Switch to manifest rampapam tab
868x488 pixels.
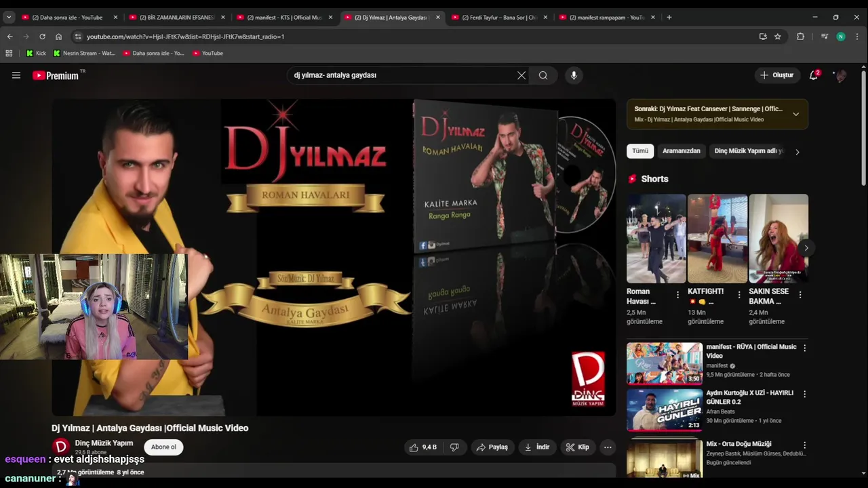(x=607, y=18)
